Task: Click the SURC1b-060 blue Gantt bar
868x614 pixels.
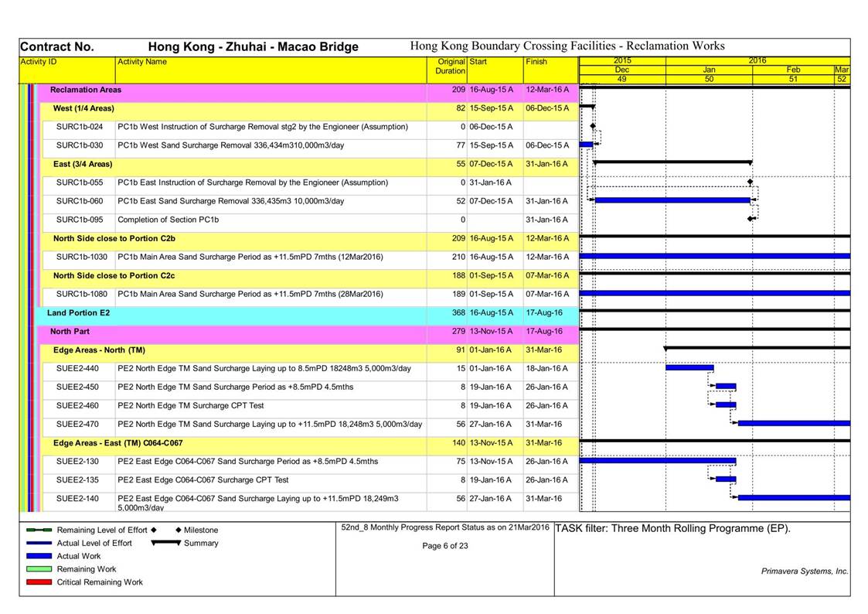Action: 672,200
